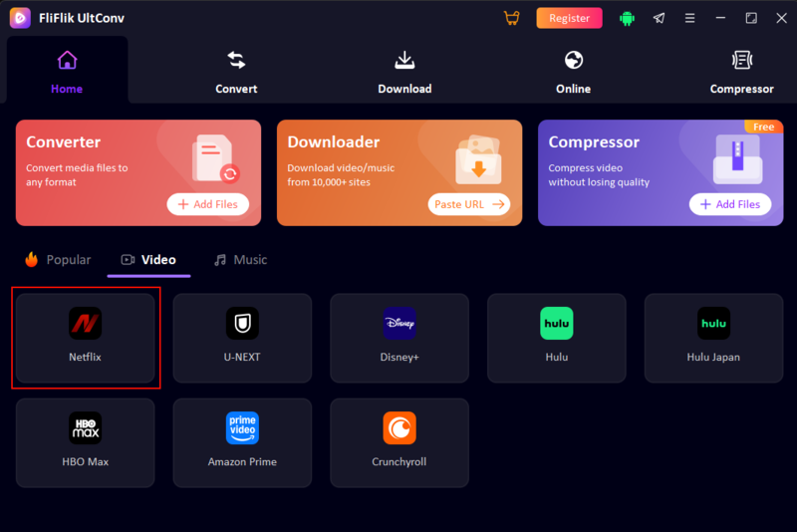Image resolution: width=797 pixels, height=532 pixels.
Task: Select the Popular category tab
Action: point(58,260)
